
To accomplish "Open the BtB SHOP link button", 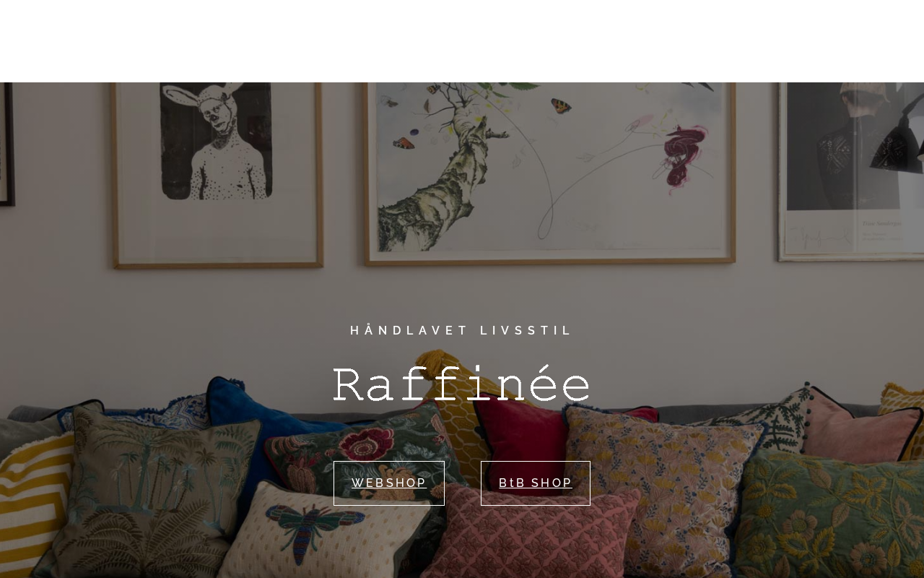I will click(x=536, y=483).
